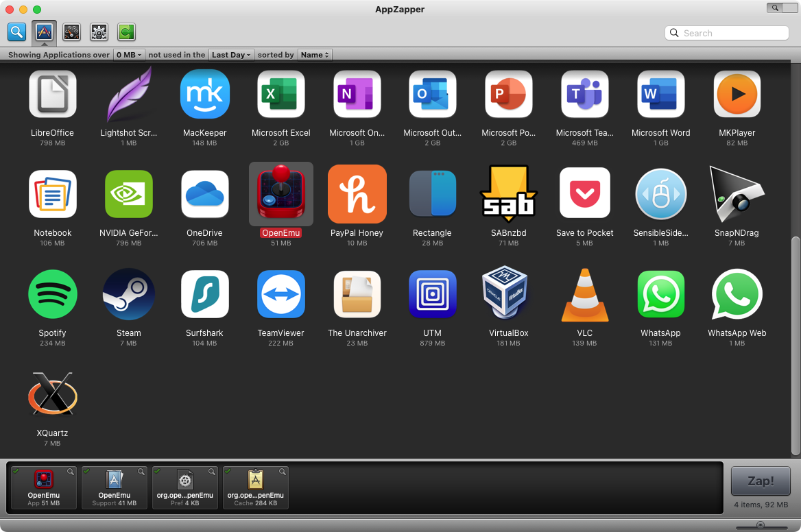801x532 pixels.
Task: Deselect the org.openemu Cache 284 KB checkmark
Action: [228, 472]
